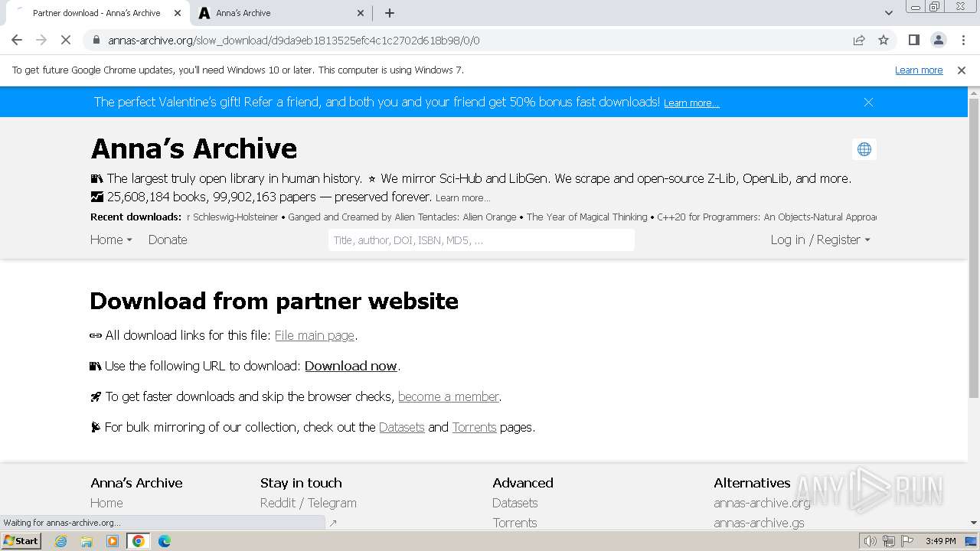This screenshot has height=551, width=980.
Task: Close the Partner download tab
Action: (178, 13)
